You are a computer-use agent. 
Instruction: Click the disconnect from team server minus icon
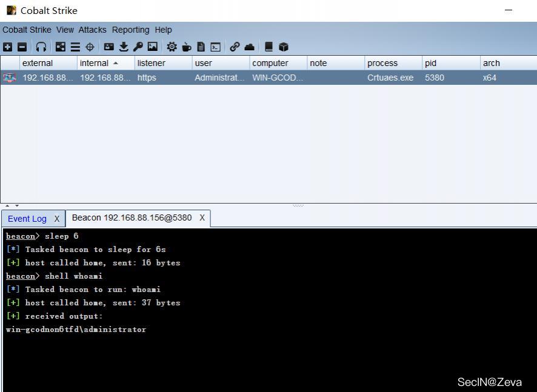pos(22,47)
